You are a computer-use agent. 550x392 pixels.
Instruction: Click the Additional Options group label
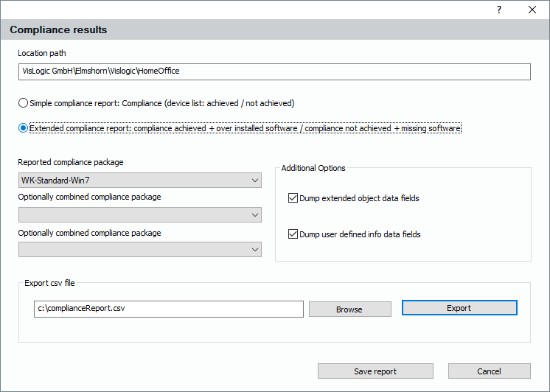pyautogui.click(x=313, y=169)
